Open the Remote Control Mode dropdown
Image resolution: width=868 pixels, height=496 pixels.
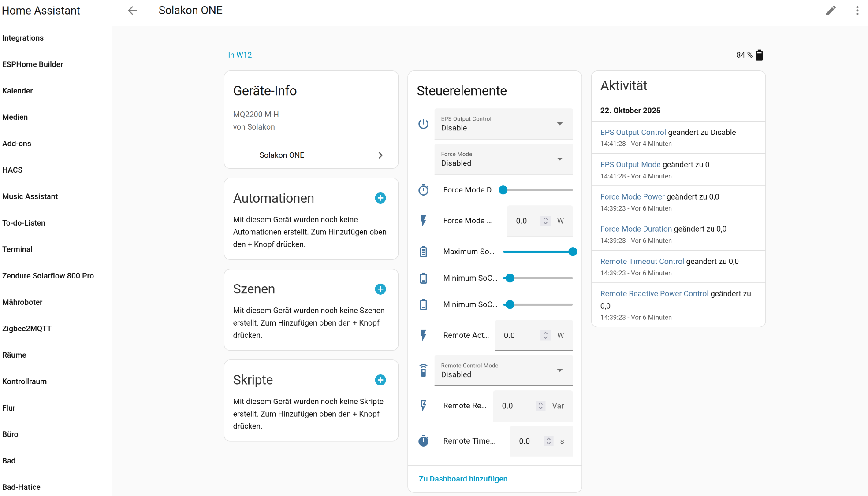503,370
